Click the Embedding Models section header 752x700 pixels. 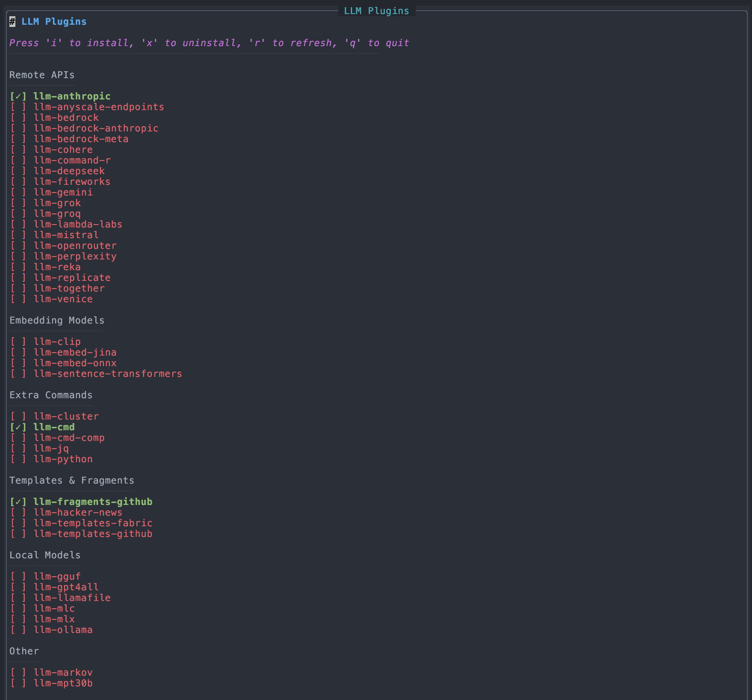56,320
